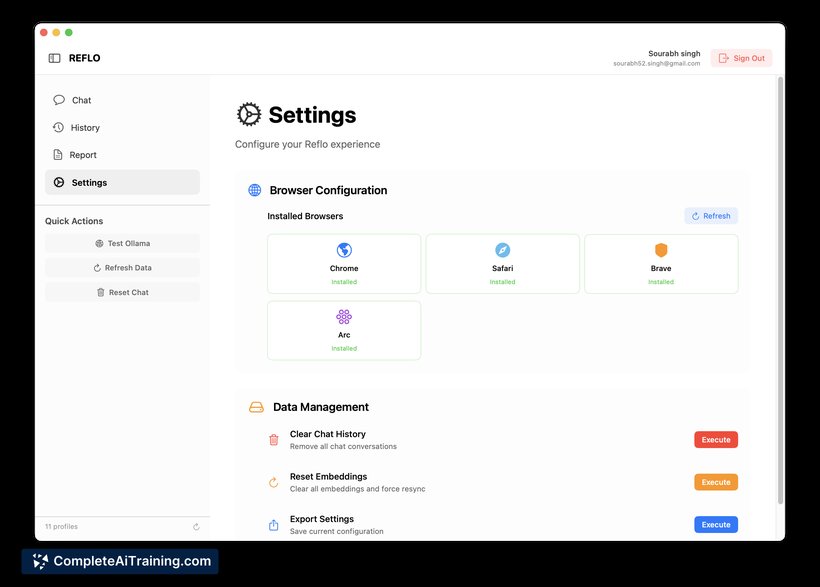Select the Safari browser card

pos(503,264)
